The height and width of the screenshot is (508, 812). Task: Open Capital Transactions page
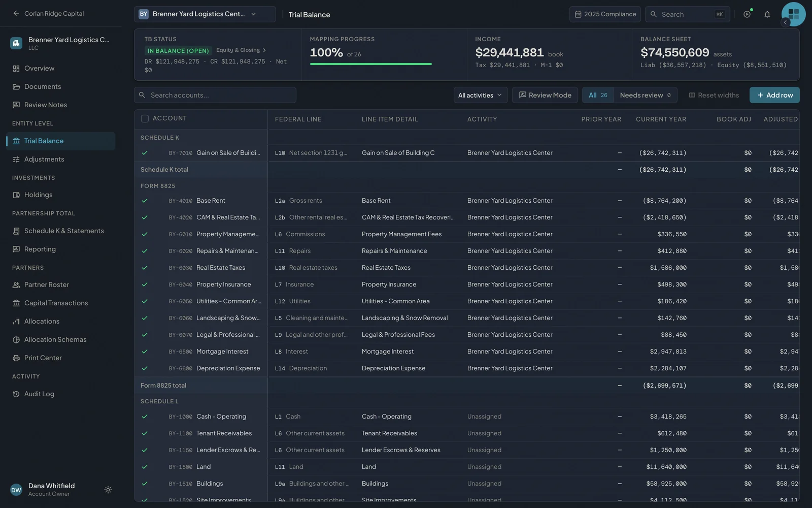(x=61, y=303)
